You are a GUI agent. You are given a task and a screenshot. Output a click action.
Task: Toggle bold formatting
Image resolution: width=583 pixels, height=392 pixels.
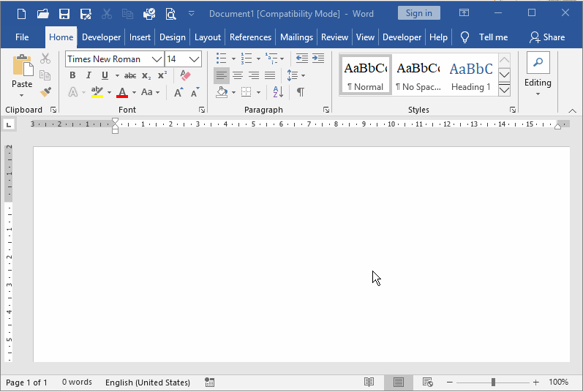72,75
